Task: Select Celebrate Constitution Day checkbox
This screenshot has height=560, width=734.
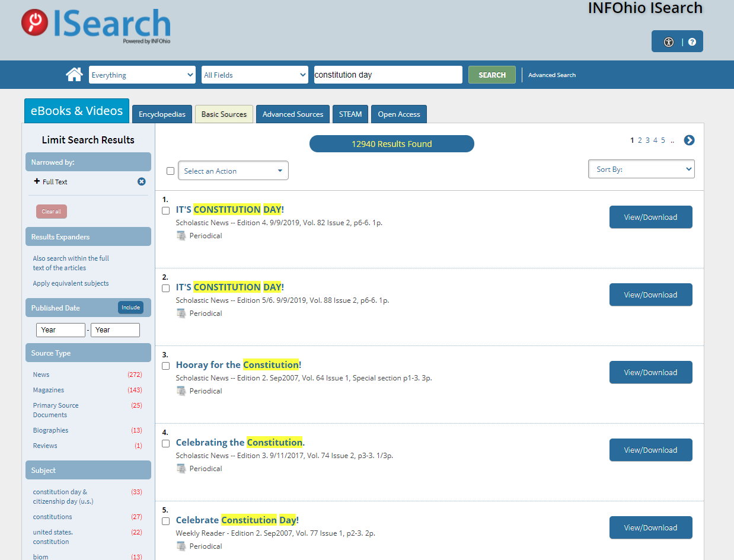Action: pyautogui.click(x=166, y=521)
